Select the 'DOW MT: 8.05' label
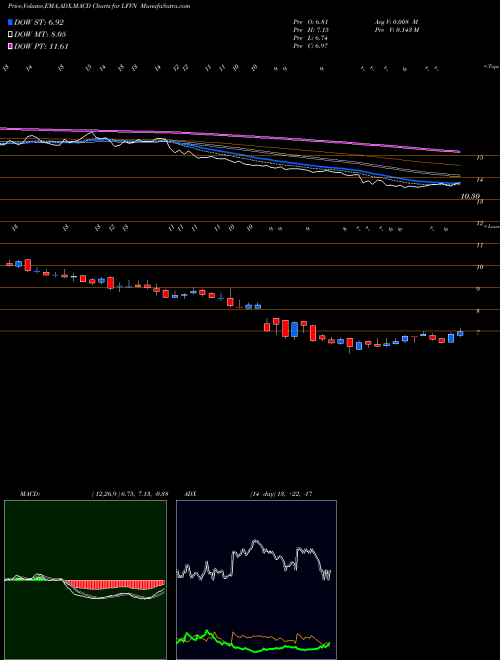 click(40, 35)
